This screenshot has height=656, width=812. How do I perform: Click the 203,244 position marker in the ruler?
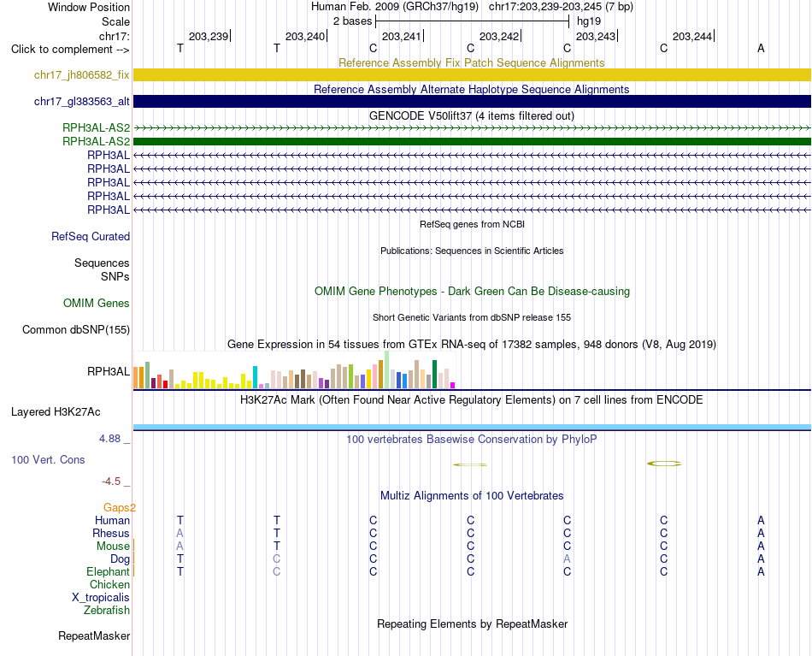pos(693,36)
